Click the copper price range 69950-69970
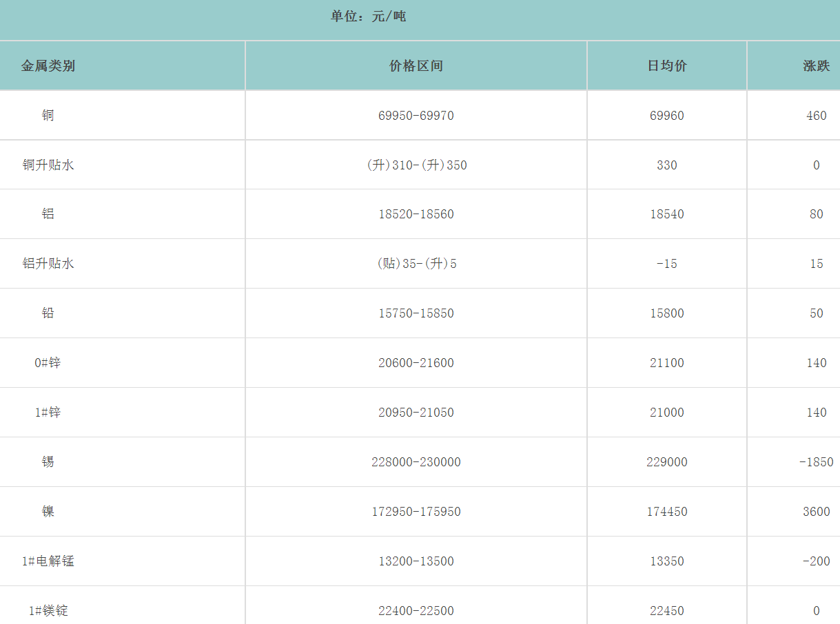840x624 pixels. [416, 116]
